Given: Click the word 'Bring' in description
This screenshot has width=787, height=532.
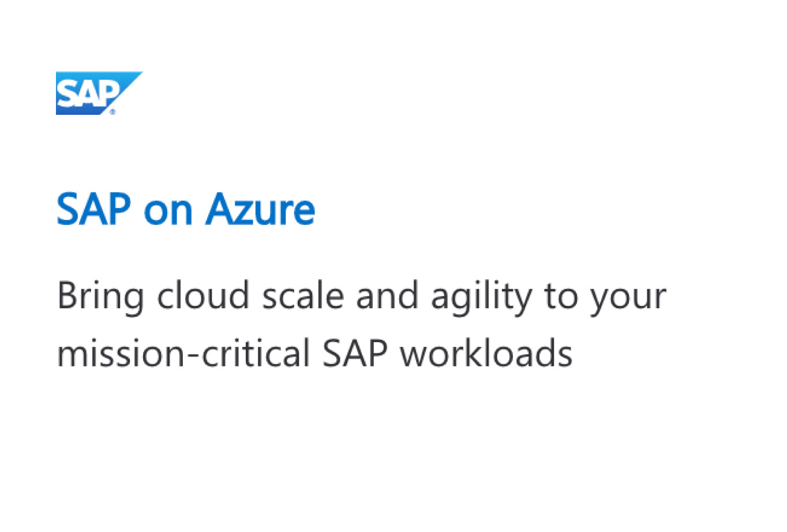Looking at the screenshot, I should click(100, 297).
